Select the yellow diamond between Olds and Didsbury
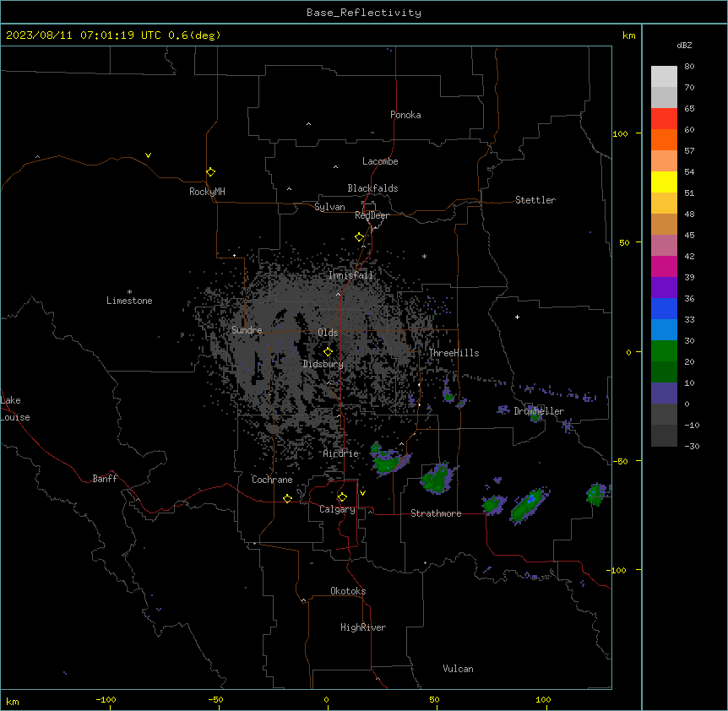Screen dimensions: 728x711 (328, 352)
